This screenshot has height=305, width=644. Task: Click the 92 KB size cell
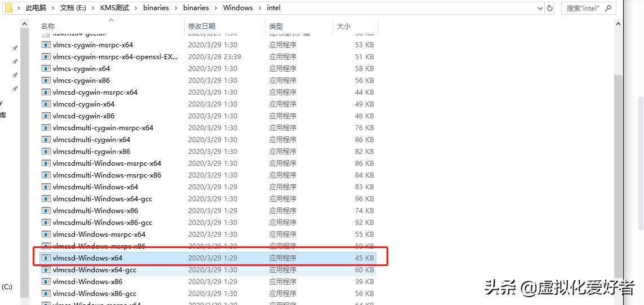tap(365, 223)
